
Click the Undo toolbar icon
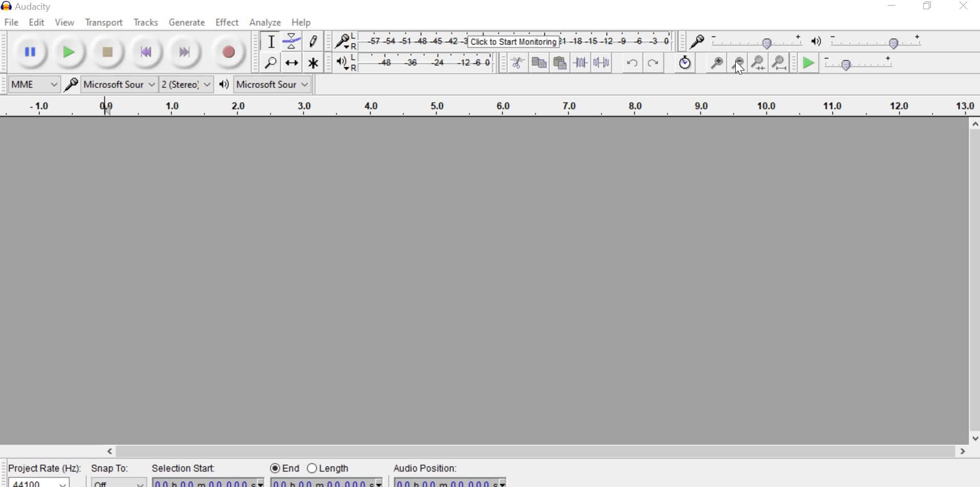click(x=632, y=62)
